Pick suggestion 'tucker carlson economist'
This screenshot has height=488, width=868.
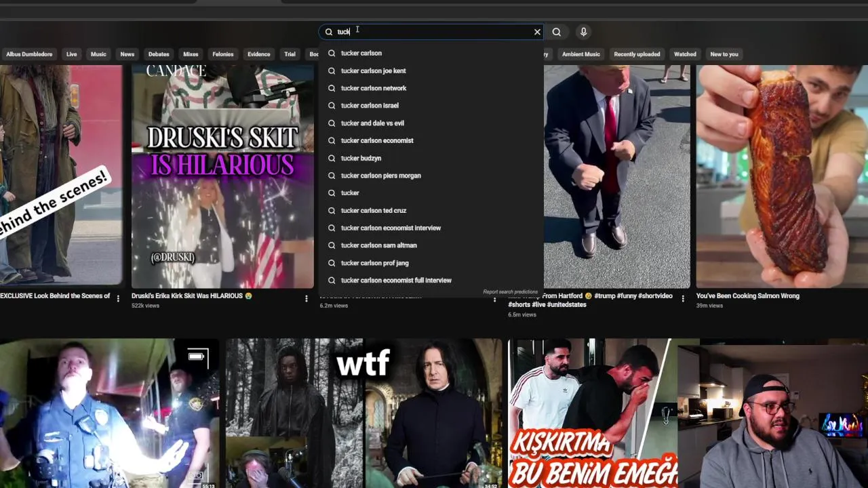tap(431, 140)
